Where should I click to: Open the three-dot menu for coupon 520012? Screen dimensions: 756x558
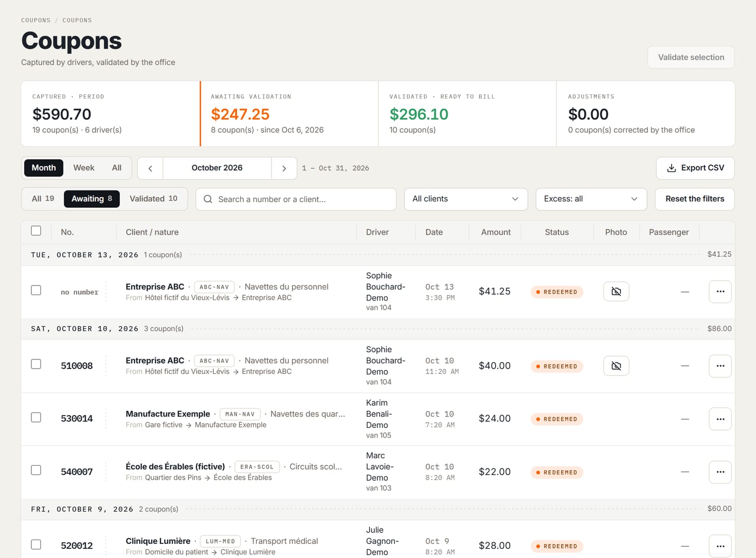(720, 546)
